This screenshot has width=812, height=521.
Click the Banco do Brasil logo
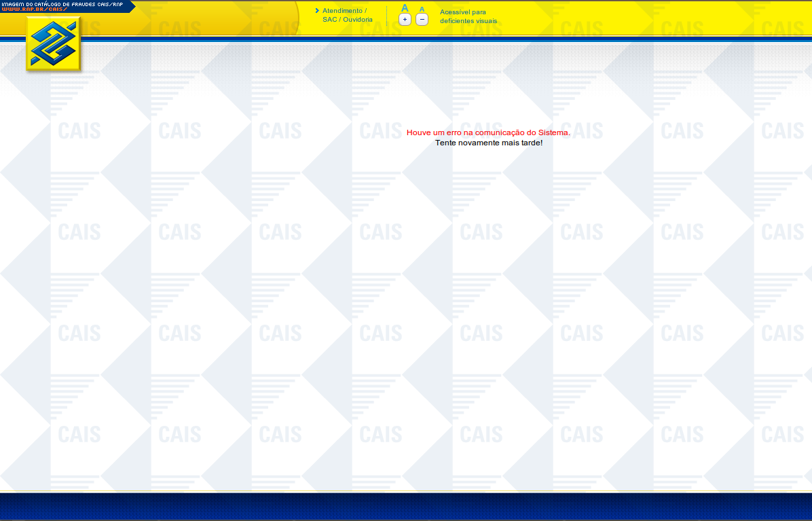53,44
